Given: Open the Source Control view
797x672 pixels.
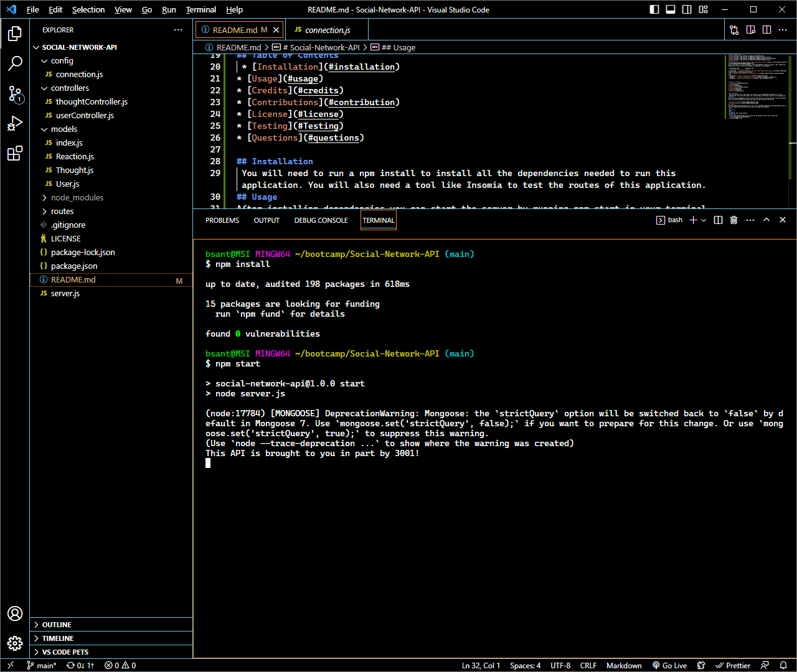Looking at the screenshot, I should pos(15,93).
